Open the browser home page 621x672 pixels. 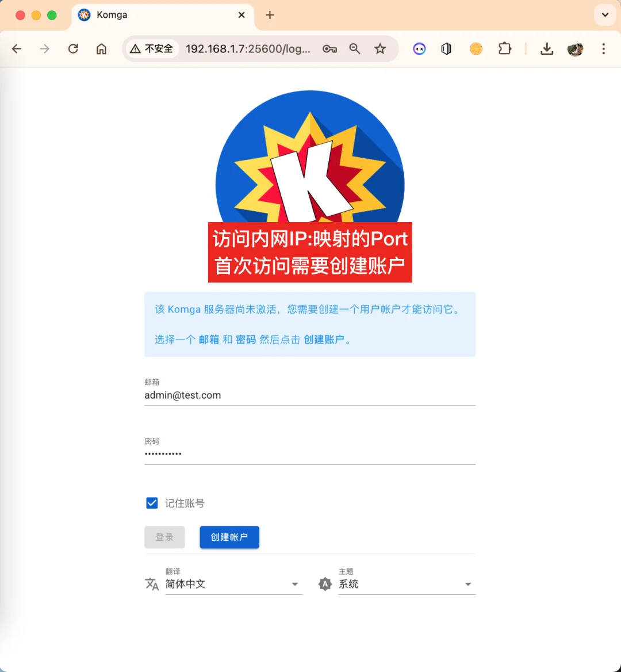pos(102,49)
